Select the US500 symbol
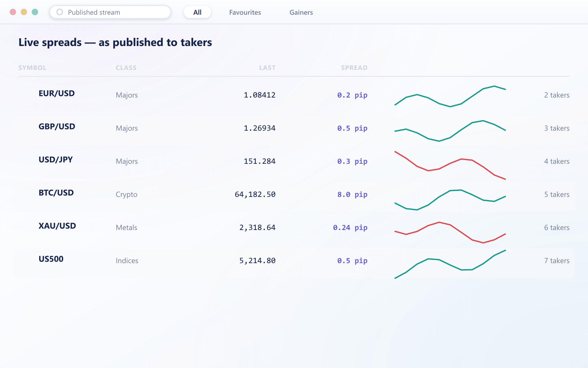The width and height of the screenshot is (588, 368). 51,259
